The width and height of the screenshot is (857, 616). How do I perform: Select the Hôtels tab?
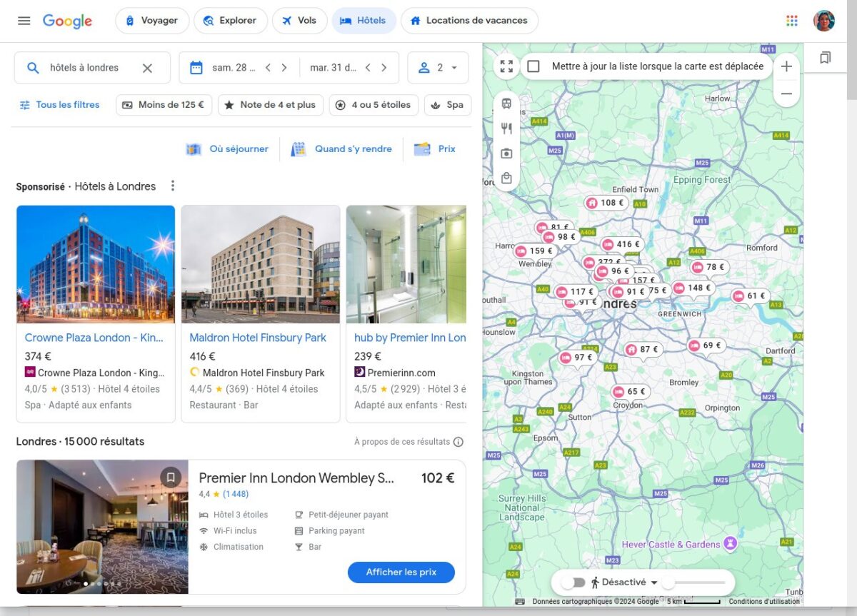[364, 21]
